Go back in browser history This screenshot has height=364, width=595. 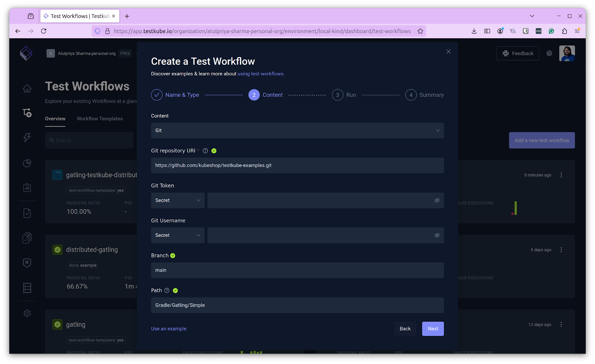18,31
